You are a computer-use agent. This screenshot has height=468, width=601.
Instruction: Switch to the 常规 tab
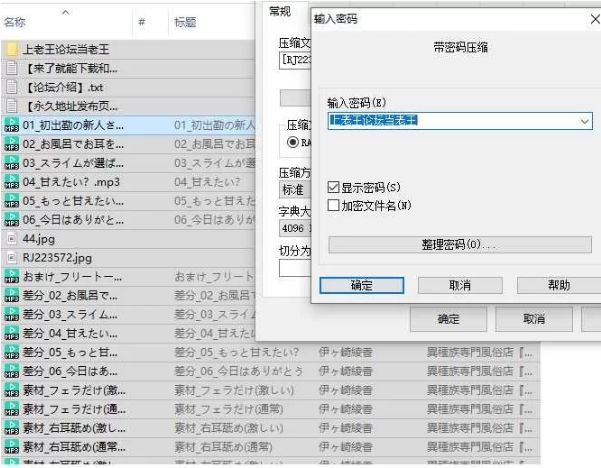coord(280,11)
